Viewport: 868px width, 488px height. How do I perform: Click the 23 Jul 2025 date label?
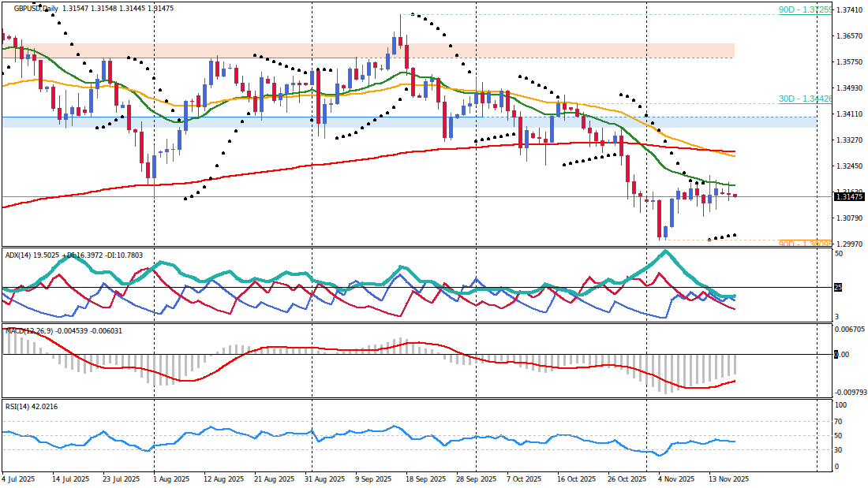[x=122, y=479]
